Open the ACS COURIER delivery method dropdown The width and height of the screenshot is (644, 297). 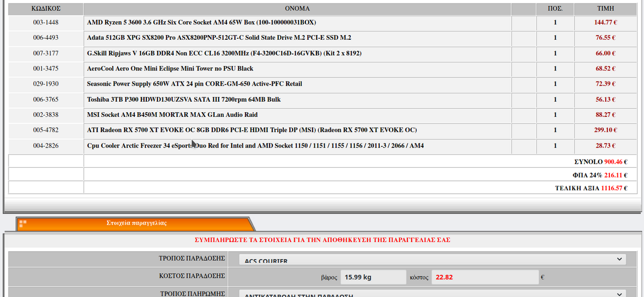click(x=433, y=259)
